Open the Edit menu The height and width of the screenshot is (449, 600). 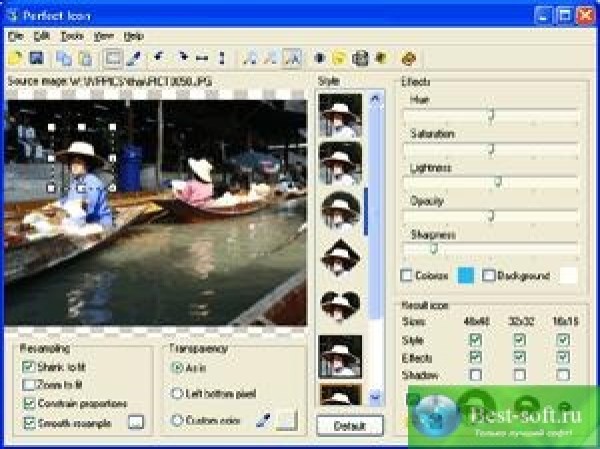tap(42, 36)
